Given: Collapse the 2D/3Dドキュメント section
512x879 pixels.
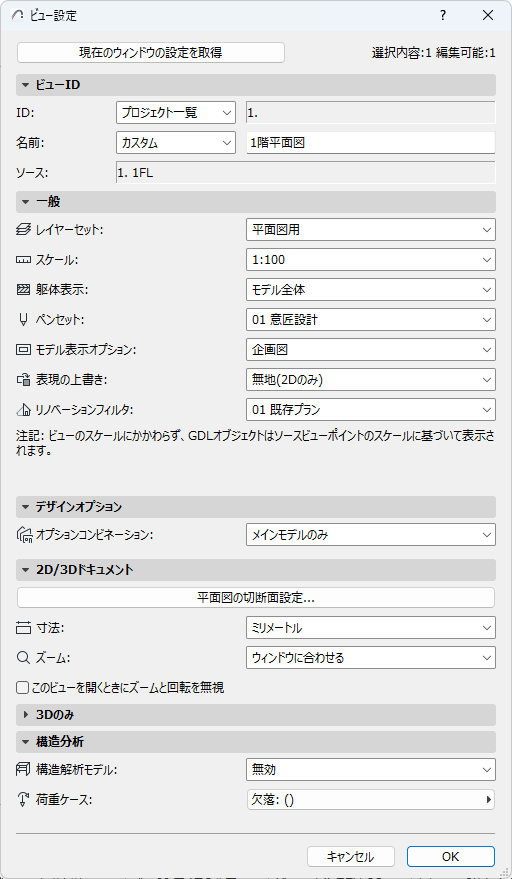Looking at the screenshot, I should [x=256, y=570].
